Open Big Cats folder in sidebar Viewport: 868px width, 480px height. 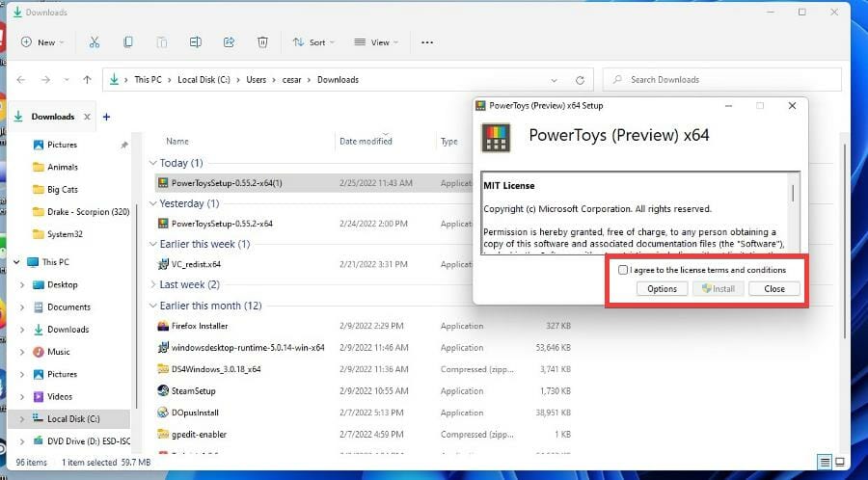click(63, 190)
